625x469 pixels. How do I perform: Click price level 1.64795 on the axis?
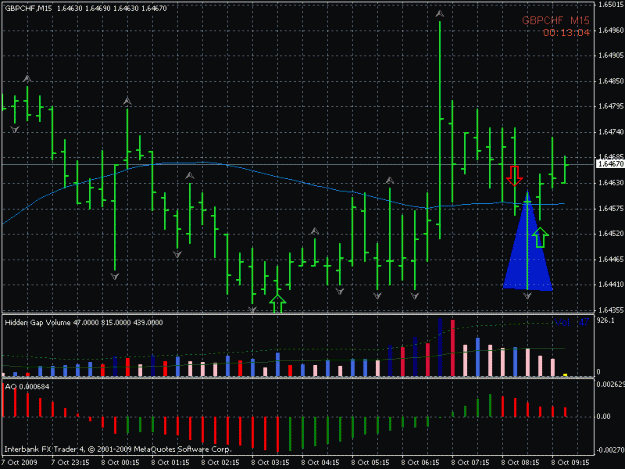click(x=611, y=106)
